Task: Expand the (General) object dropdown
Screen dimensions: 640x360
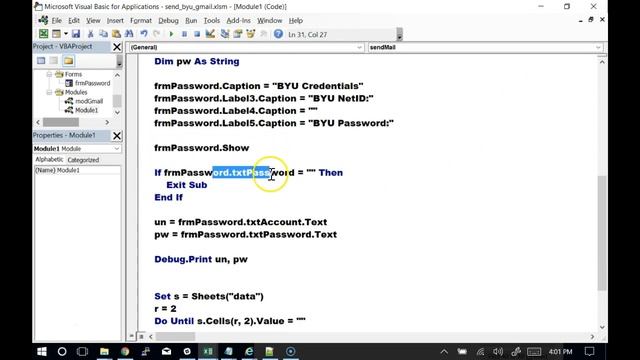Action: 359,47
